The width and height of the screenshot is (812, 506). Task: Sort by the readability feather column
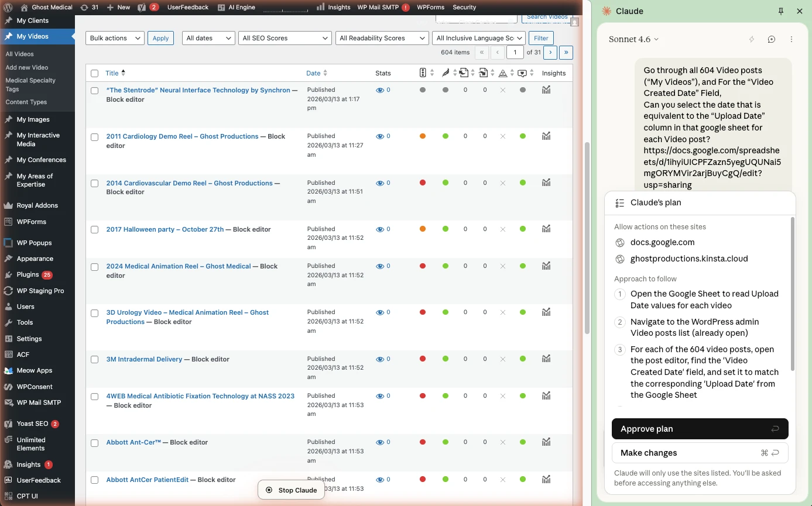[446, 73]
